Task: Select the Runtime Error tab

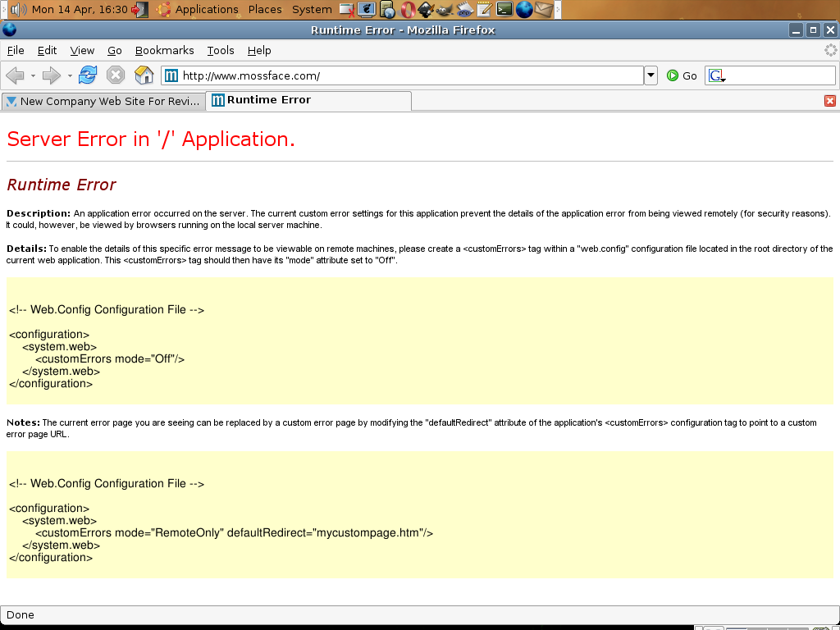Action: pyautogui.click(x=308, y=100)
